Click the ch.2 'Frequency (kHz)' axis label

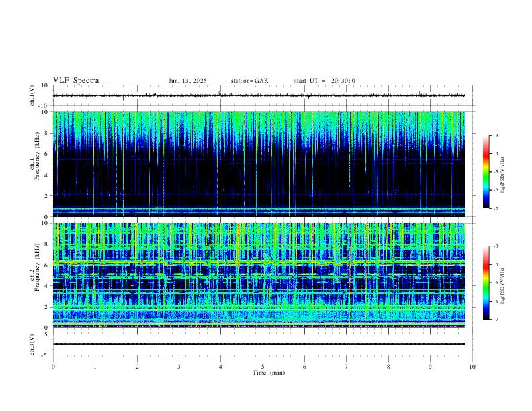[37, 267]
